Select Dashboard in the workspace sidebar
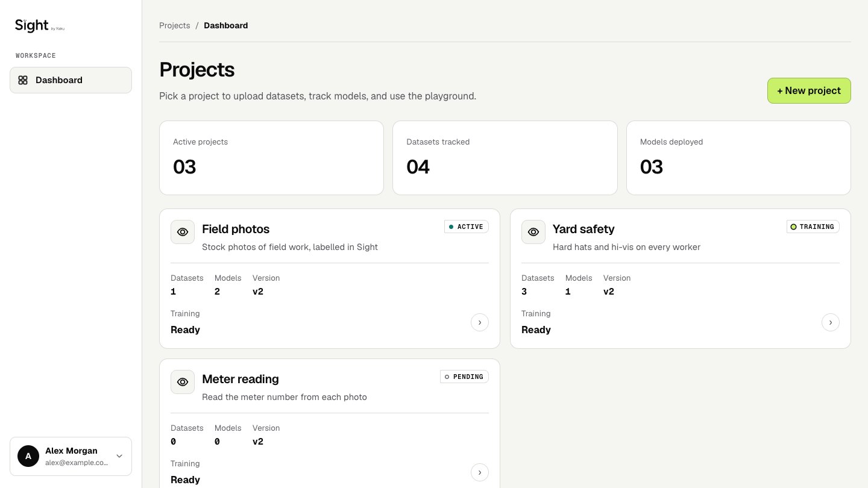This screenshot has height=488, width=868. coord(71,80)
